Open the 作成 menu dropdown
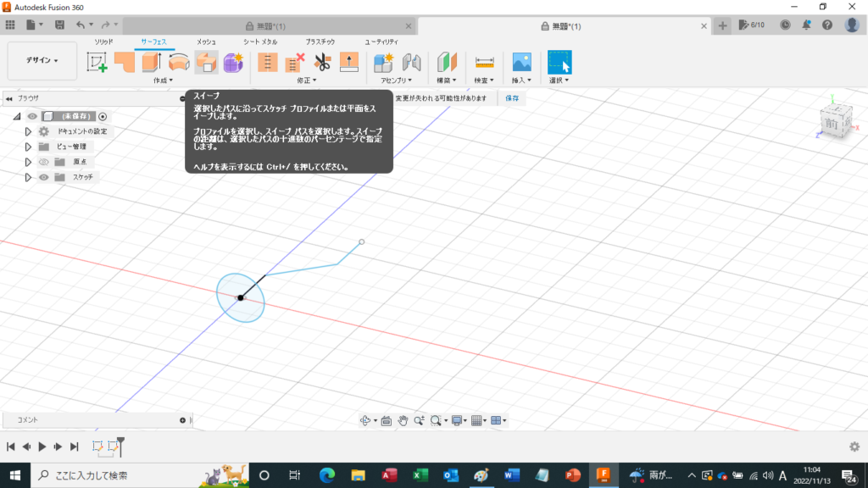This screenshot has width=868, height=488. click(x=163, y=80)
